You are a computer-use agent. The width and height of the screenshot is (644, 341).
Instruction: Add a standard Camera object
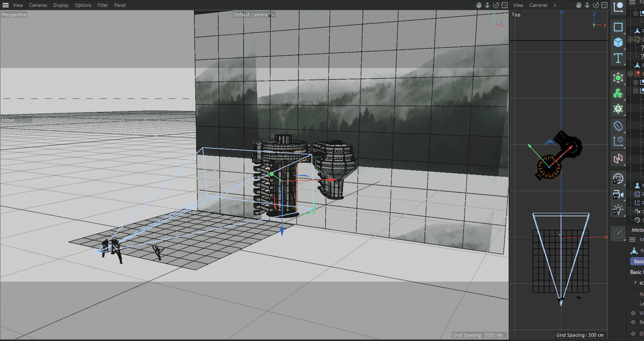click(x=618, y=194)
